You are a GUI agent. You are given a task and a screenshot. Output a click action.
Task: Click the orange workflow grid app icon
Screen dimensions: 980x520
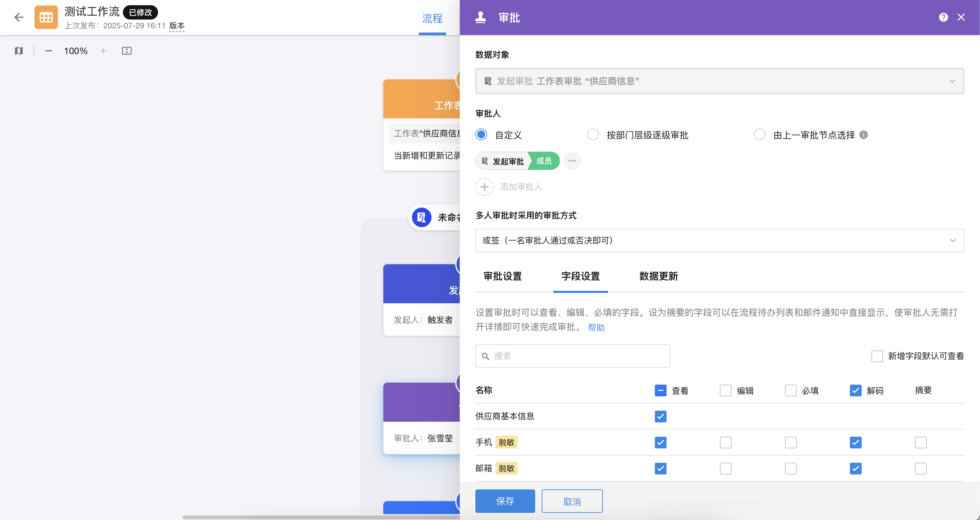46,17
